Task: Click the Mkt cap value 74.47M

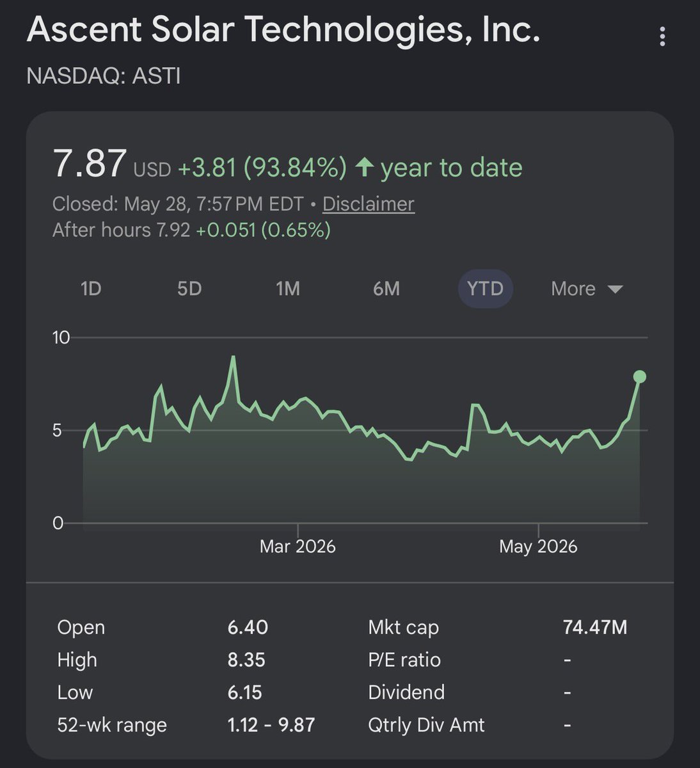Action: click(595, 627)
